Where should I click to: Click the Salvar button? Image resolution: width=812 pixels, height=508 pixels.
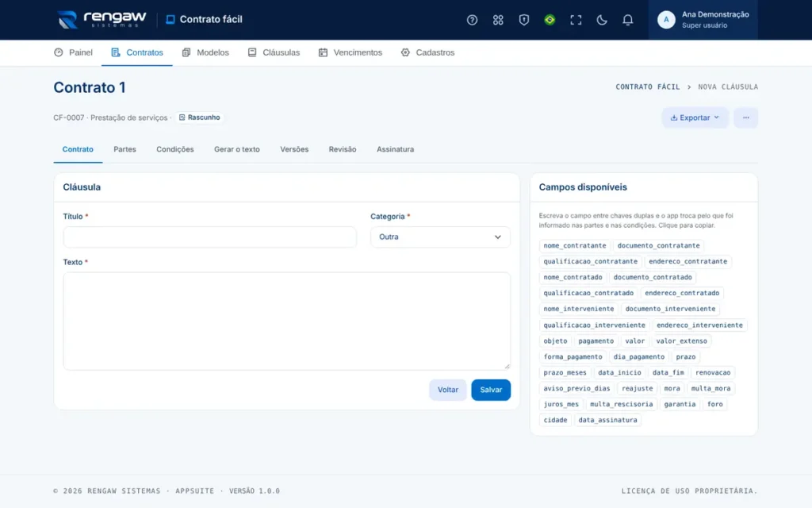[490, 390]
